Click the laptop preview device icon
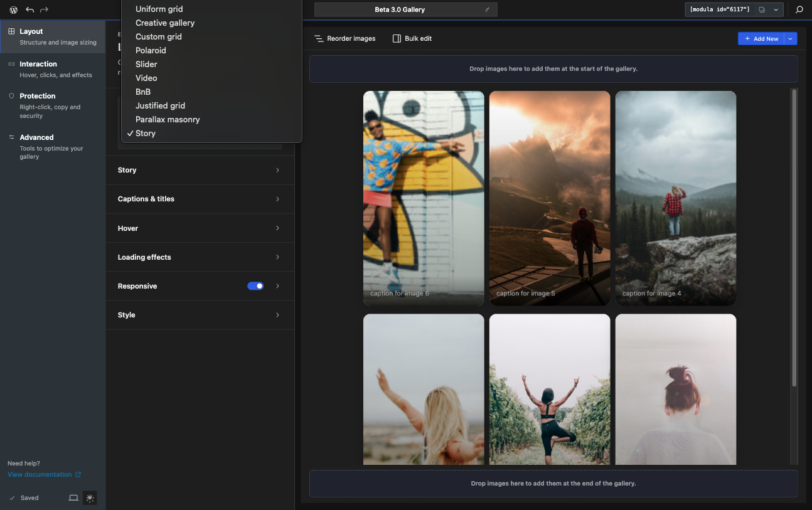Image resolution: width=812 pixels, height=510 pixels. [x=73, y=498]
